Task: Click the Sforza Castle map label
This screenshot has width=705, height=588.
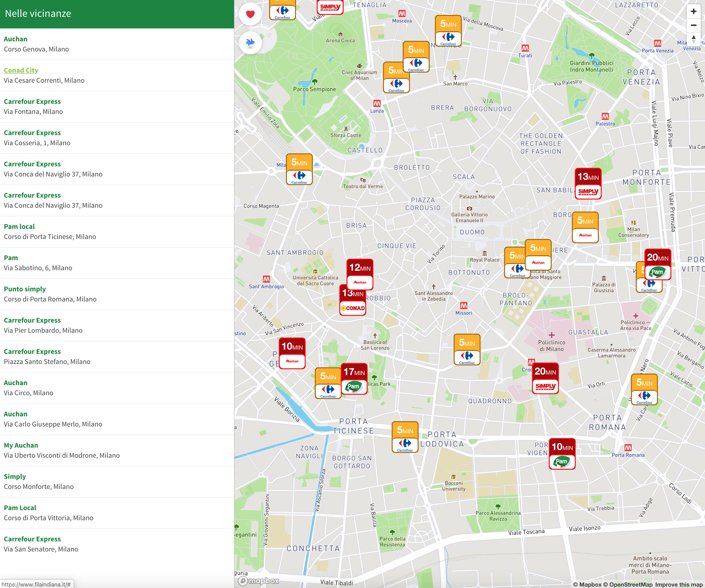Action: point(346,135)
